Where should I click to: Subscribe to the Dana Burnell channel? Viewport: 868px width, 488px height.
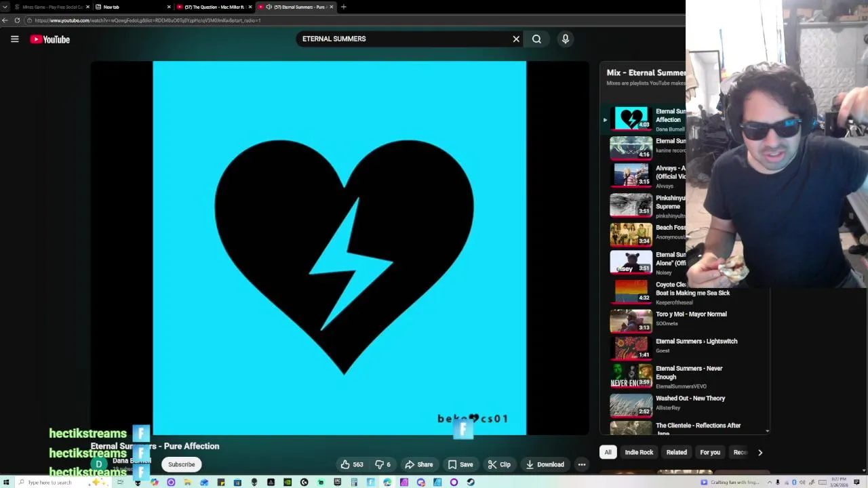(x=181, y=464)
